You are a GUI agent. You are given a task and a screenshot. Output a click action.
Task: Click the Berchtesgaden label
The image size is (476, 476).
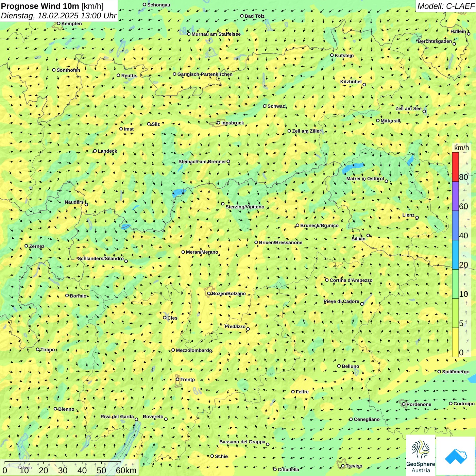point(435,41)
